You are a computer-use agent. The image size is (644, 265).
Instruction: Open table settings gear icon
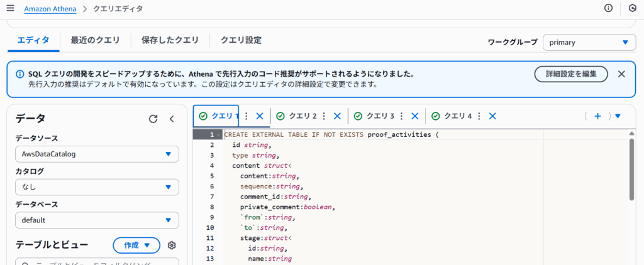click(x=172, y=246)
